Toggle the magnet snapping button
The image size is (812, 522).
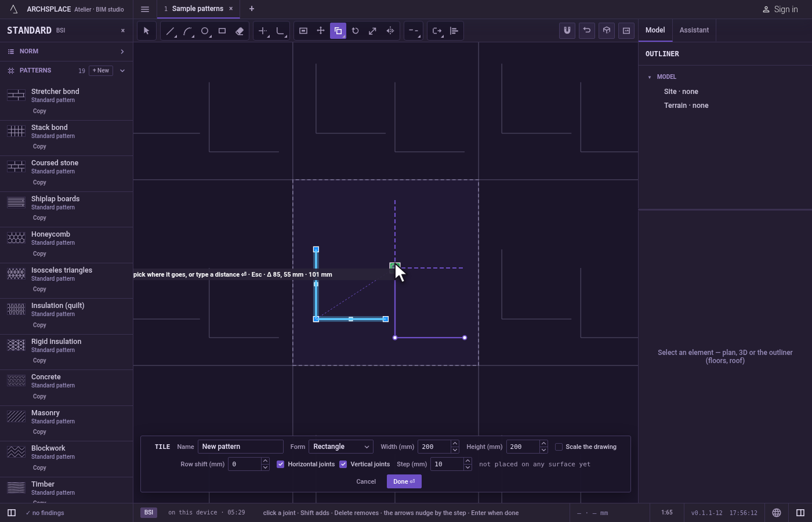(567, 31)
